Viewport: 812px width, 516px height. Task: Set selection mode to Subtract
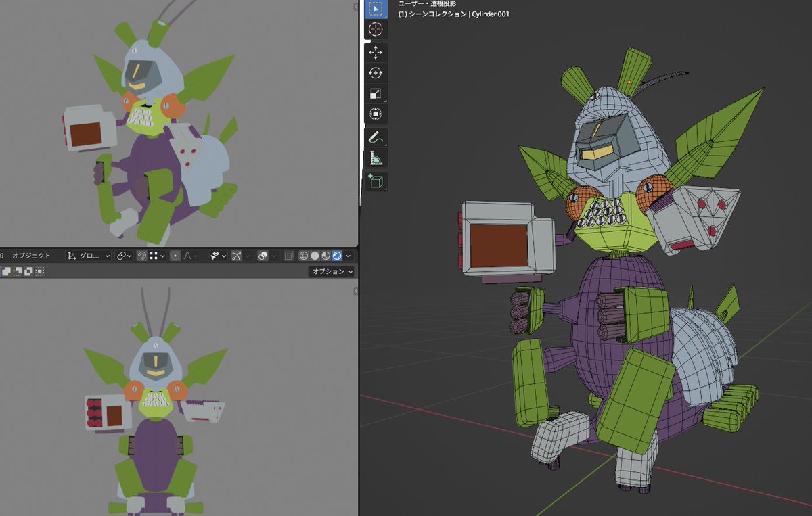[17, 271]
